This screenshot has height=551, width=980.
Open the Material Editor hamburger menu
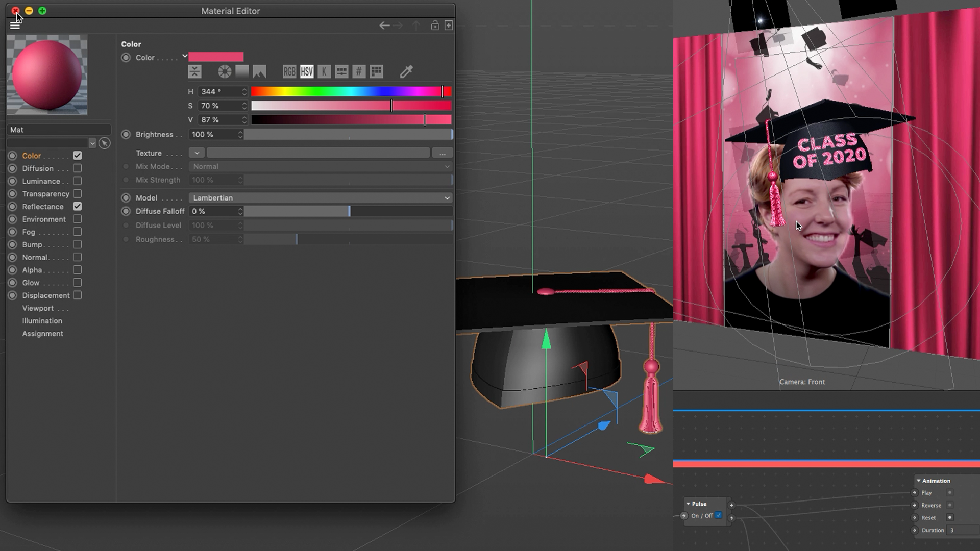[15, 26]
